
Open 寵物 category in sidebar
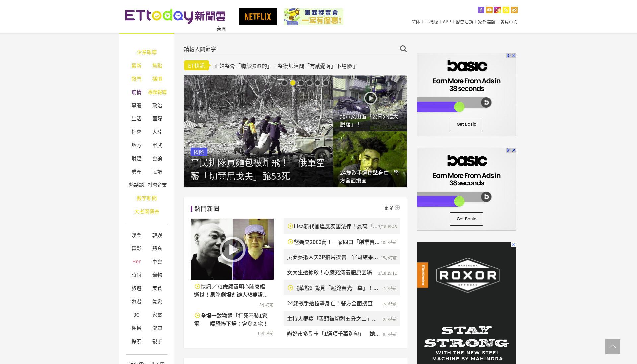pyautogui.click(x=157, y=275)
